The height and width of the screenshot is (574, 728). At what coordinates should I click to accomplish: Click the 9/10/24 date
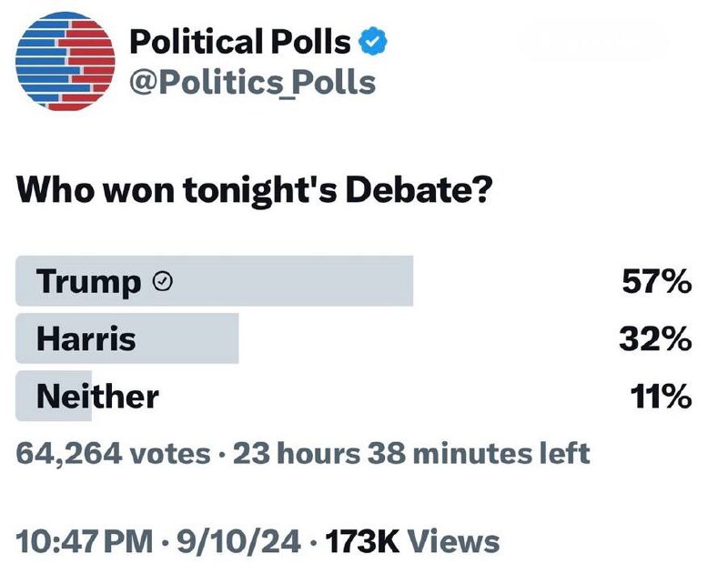(x=238, y=541)
